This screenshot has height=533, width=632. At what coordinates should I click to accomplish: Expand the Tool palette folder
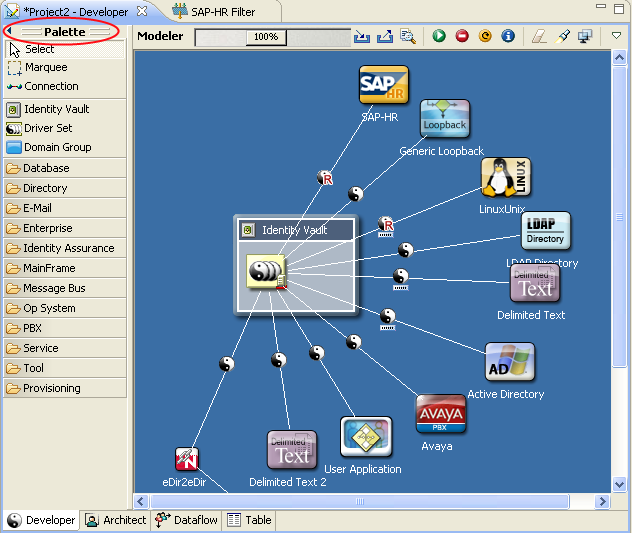(x=65, y=368)
